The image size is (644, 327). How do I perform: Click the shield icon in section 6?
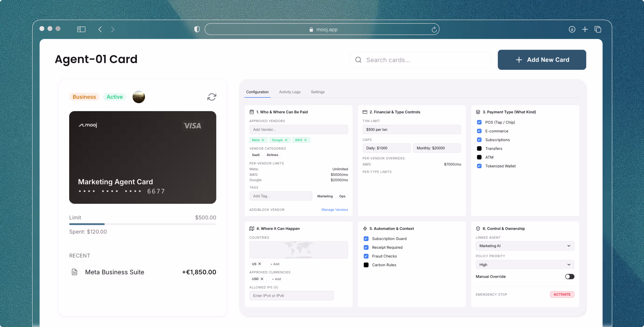click(478, 228)
